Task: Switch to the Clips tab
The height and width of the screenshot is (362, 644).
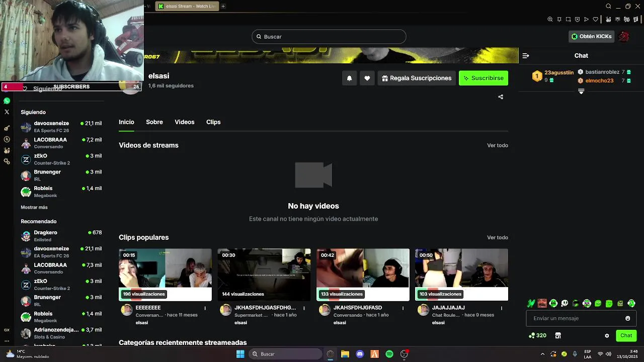Action: [213, 122]
